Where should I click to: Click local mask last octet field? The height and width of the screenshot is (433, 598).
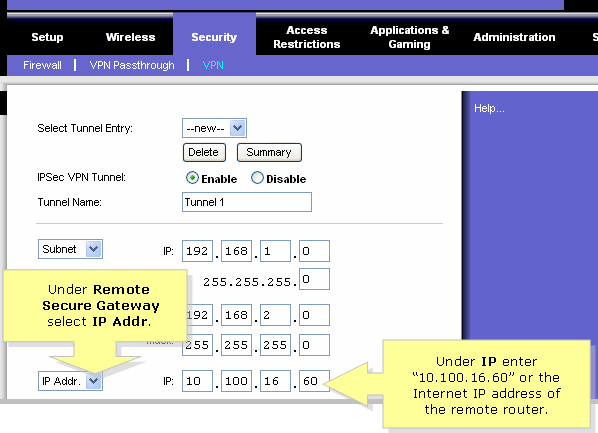[314, 279]
